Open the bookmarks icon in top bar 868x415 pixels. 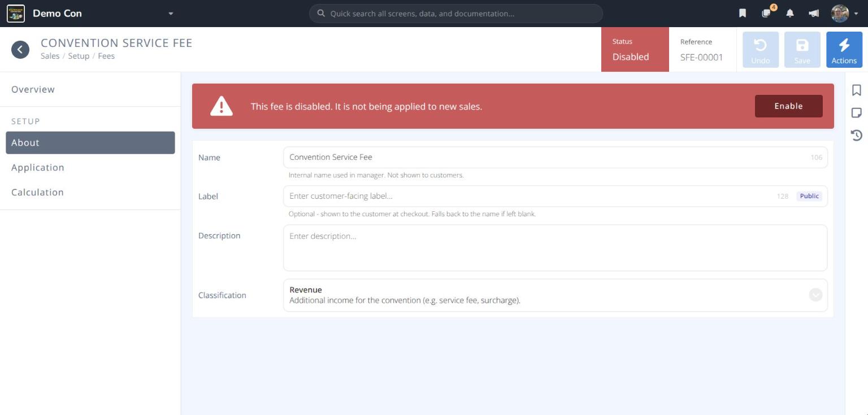[x=743, y=14]
